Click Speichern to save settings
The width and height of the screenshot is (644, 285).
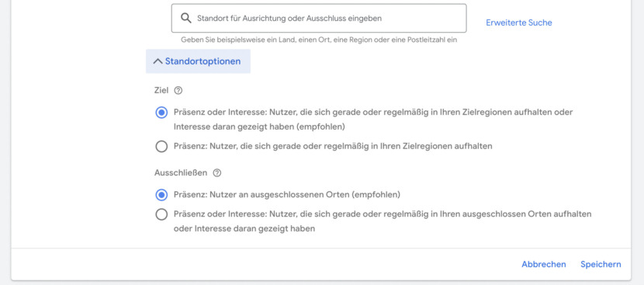click(x=601, y=265)
